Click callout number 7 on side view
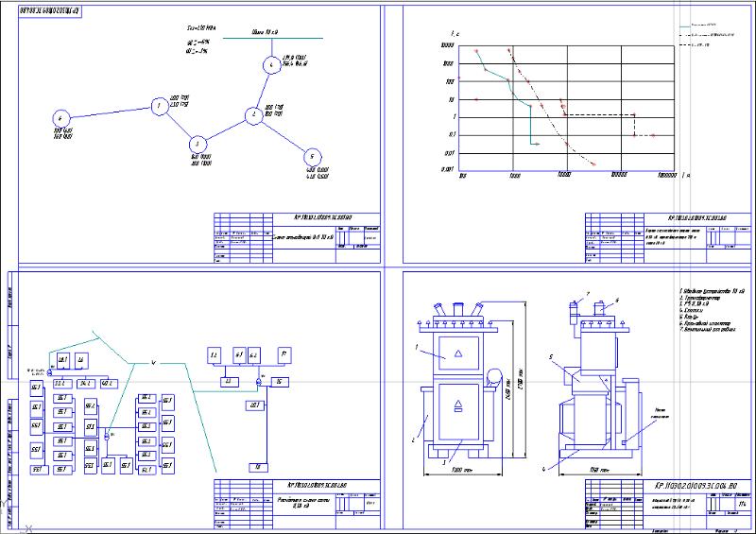 588,293
